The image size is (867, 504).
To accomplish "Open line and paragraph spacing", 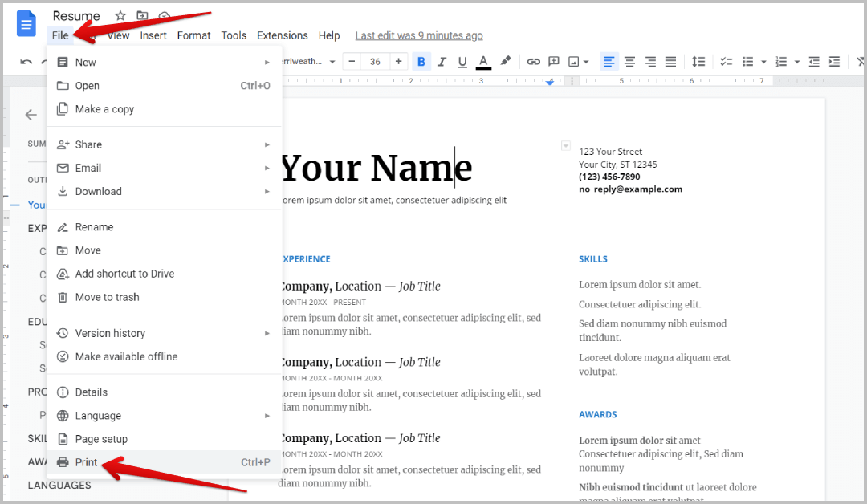I will [698, 62].
